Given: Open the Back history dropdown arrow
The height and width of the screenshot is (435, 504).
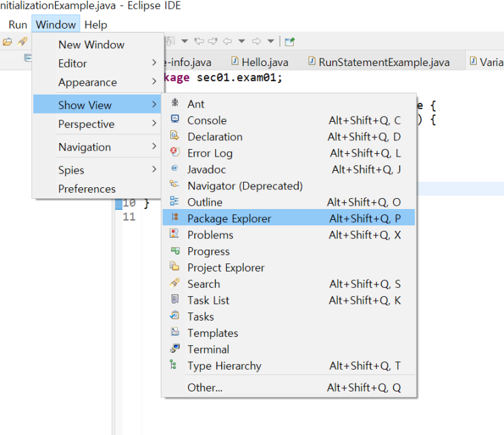Looking at the screenshot, I should tap(242, 41).
